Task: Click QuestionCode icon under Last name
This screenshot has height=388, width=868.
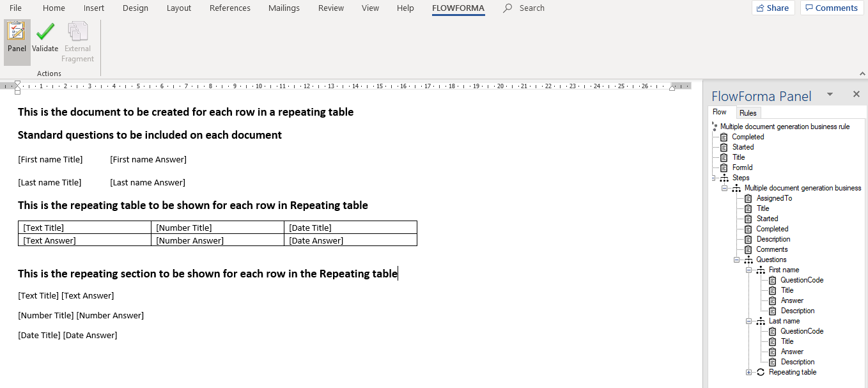Action: point(773,331)
